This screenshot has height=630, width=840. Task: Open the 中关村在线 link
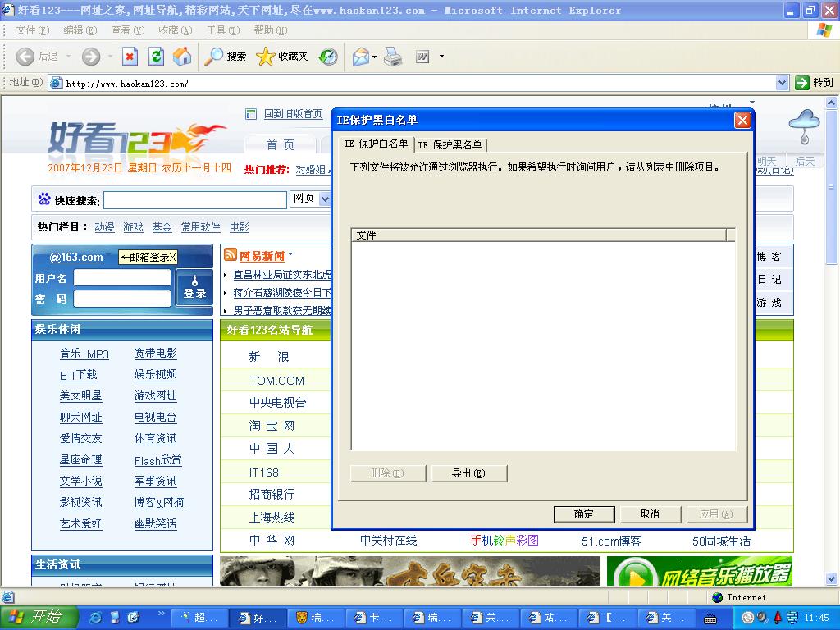(388, 541)
